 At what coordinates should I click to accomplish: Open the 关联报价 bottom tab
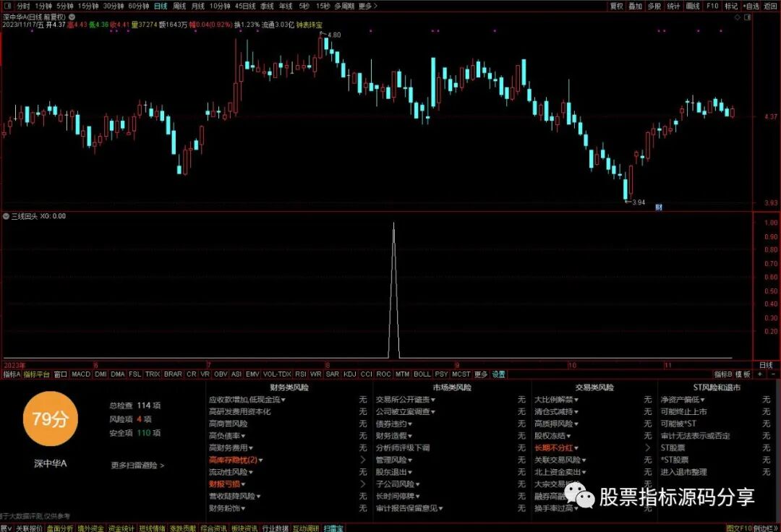[29, 528]
